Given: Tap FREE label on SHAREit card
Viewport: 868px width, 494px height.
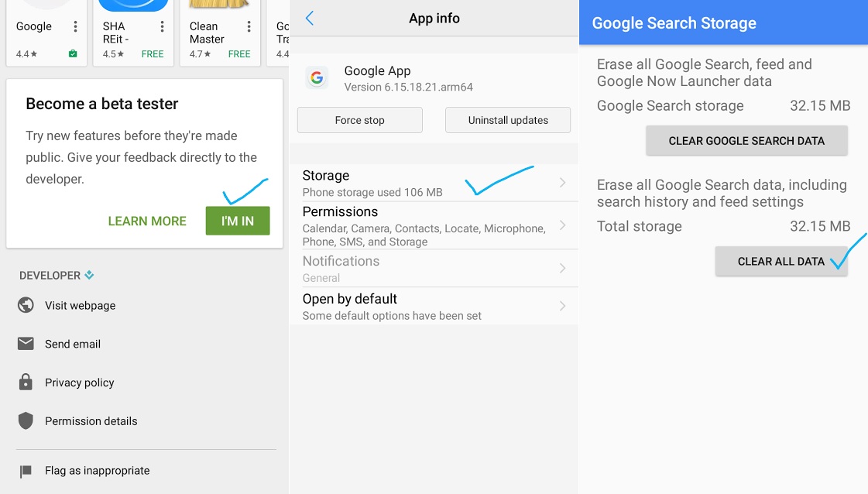Looking at the screenshot, I should coord(153,53).
